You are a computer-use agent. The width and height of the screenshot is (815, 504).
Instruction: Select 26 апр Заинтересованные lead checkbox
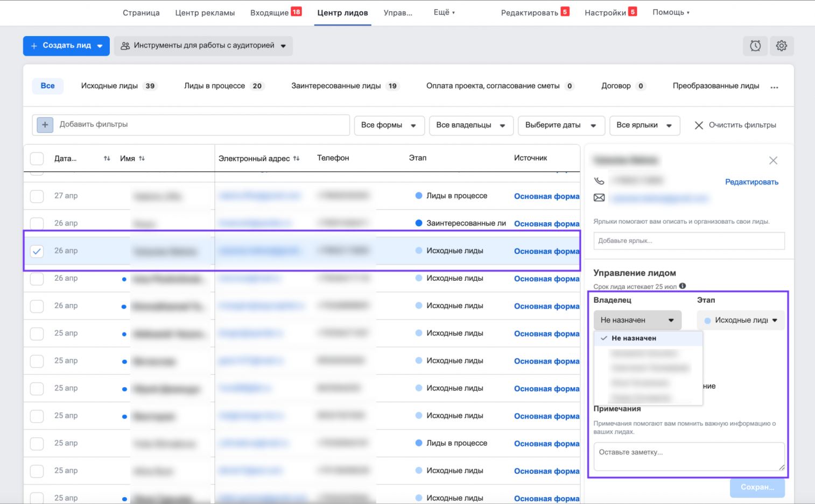[x=37, y=224]
